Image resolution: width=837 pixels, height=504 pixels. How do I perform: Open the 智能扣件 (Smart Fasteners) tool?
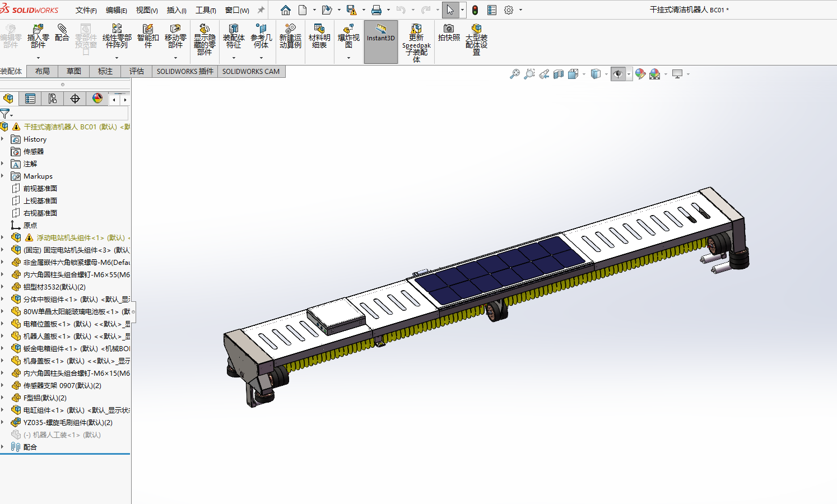[x=148, y=36]
